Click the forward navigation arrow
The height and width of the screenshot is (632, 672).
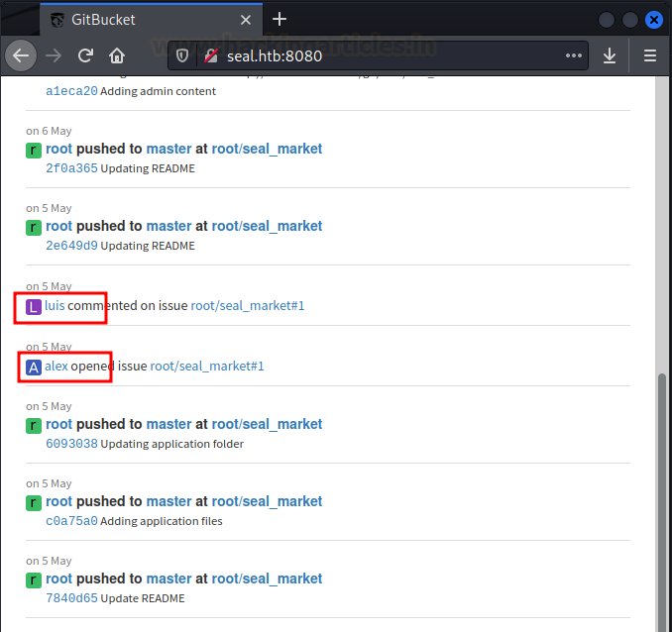pos(54,55)
